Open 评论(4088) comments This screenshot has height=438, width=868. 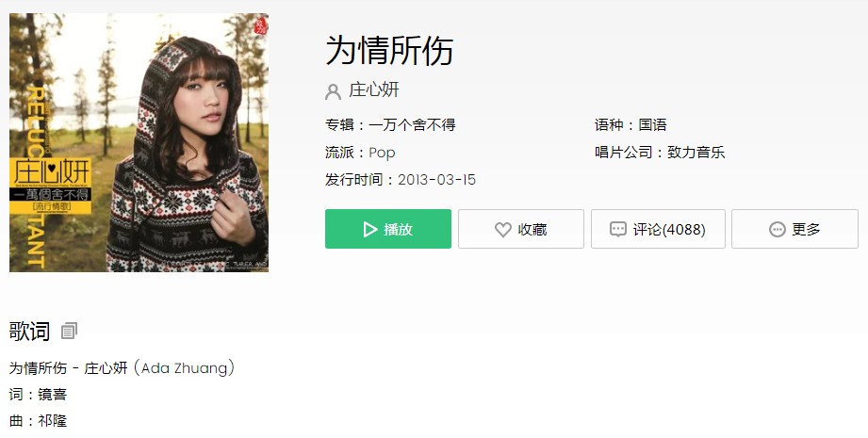pyautogui.click(x=658, y=229)
